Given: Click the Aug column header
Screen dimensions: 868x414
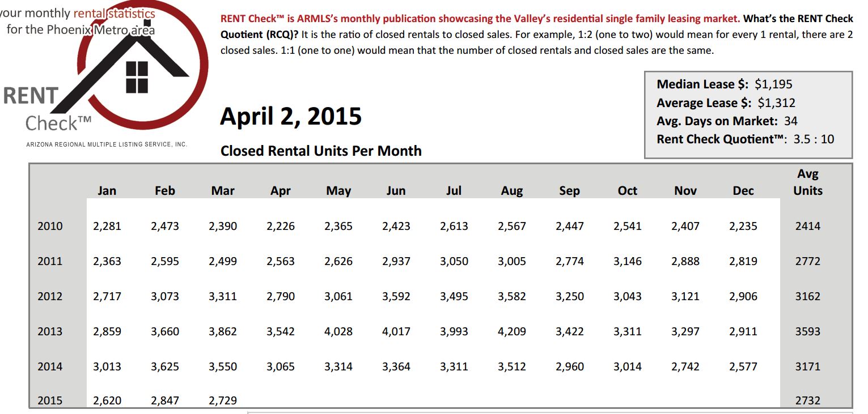Looking at the screenshot, I should [x=512, y=191].
